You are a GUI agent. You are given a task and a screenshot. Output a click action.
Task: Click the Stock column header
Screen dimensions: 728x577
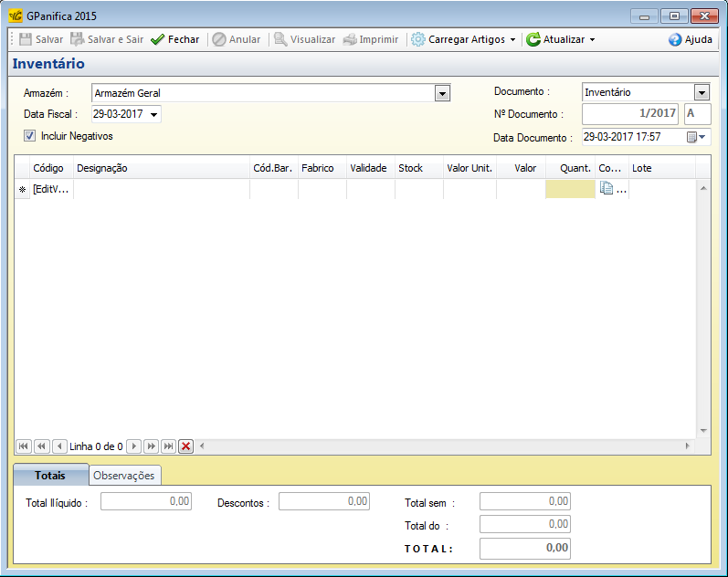pos(410,168)
